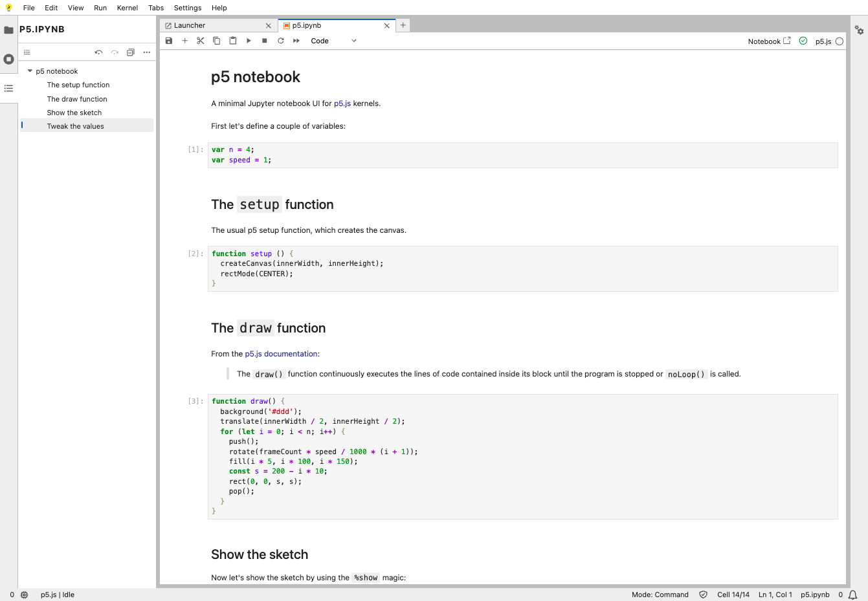Image resolution: width=868 pixels, height=601 pixels.
Task: Cut the selected cell with scissors icon
Action: click(201, 41)
